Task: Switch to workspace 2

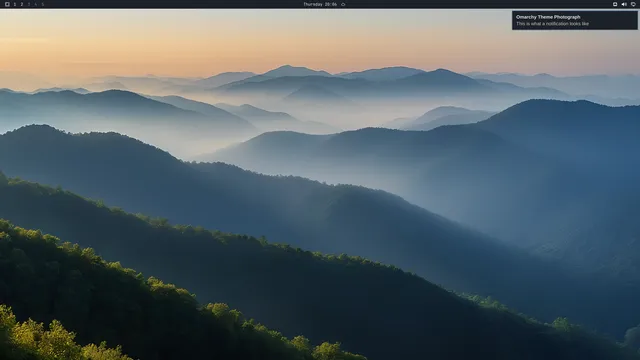Action: click(x=22, y=4)
